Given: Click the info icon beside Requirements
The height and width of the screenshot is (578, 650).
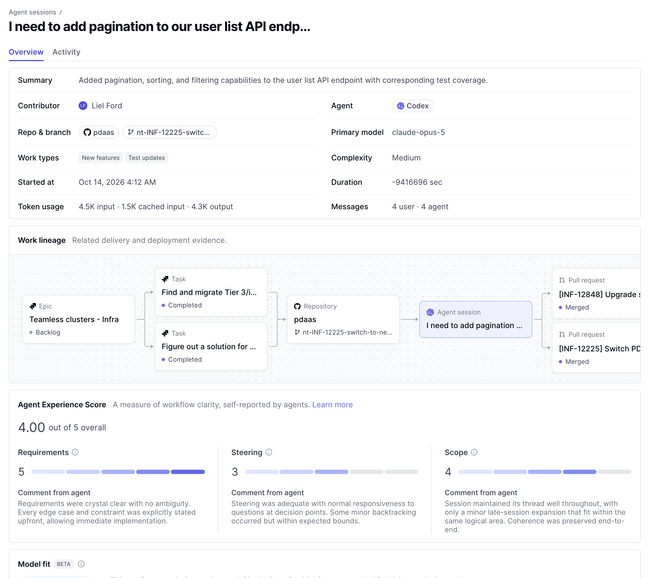Looking at the screenshot, I should point(75,452).
